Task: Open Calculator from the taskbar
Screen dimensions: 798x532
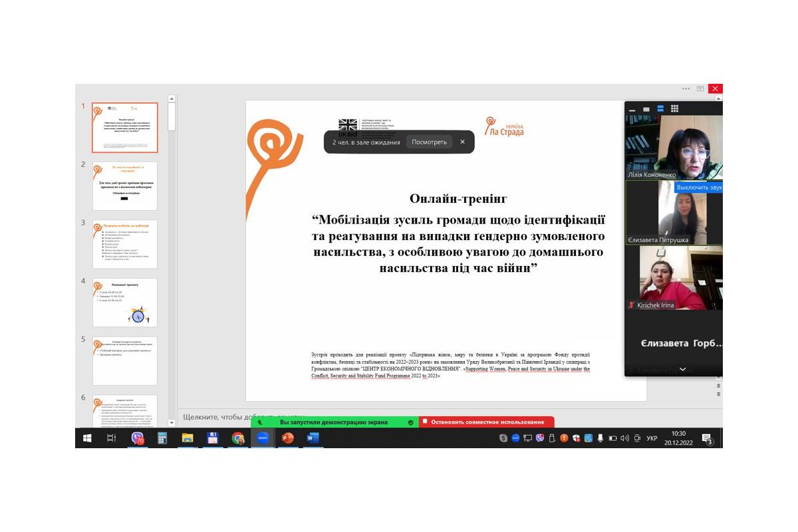Action: (x=162, y=438)
